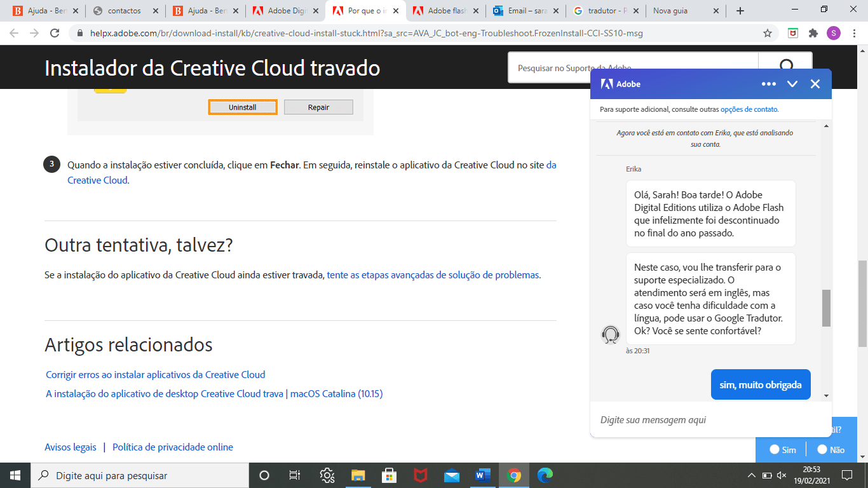
Task: Click the agent headset avatar in chat
Action: [611, 334]
